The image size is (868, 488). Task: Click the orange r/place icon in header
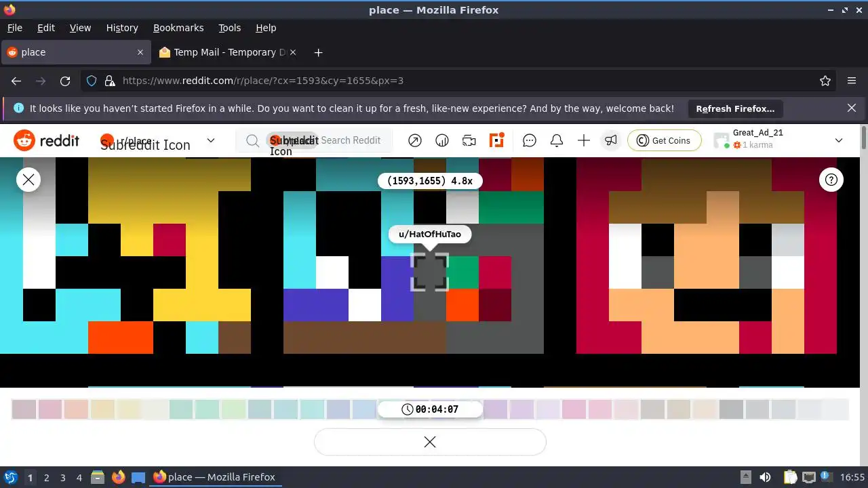click(x=497, y=140)
